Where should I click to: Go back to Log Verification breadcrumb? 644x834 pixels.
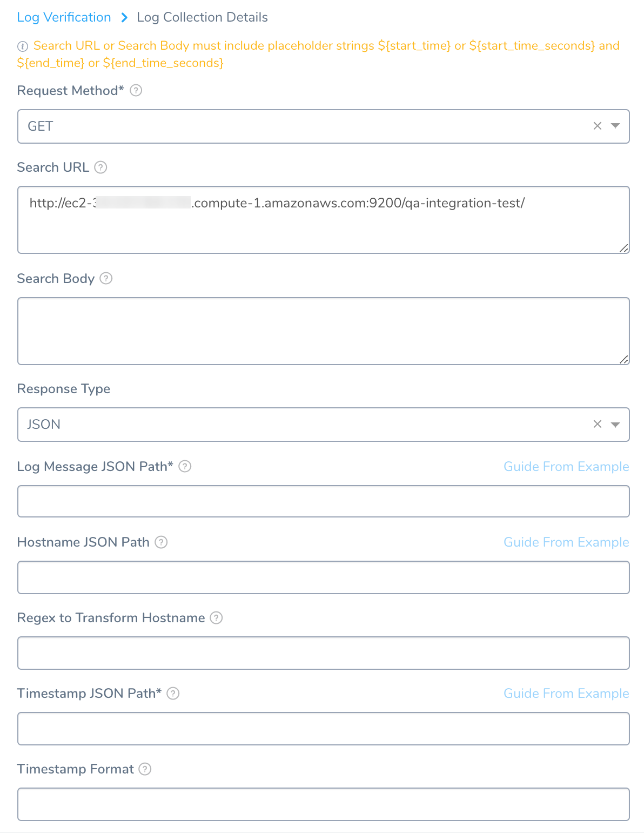click(x=64, y=17)
